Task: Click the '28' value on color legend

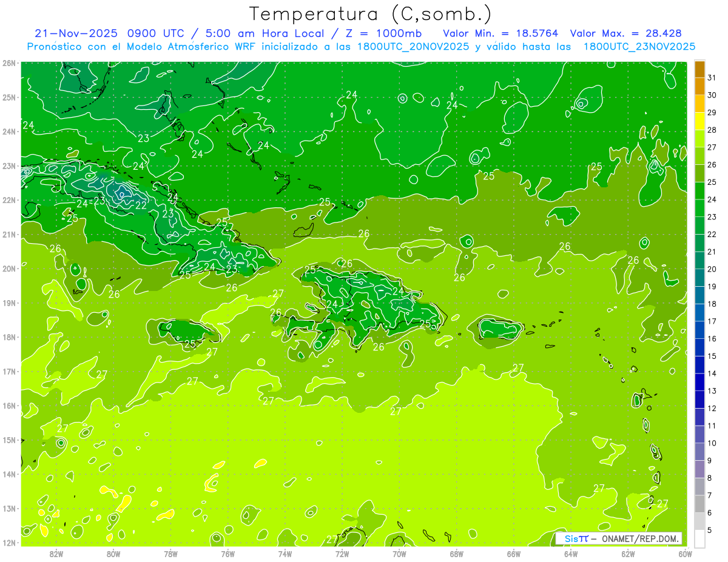Action: coord(712,130)
